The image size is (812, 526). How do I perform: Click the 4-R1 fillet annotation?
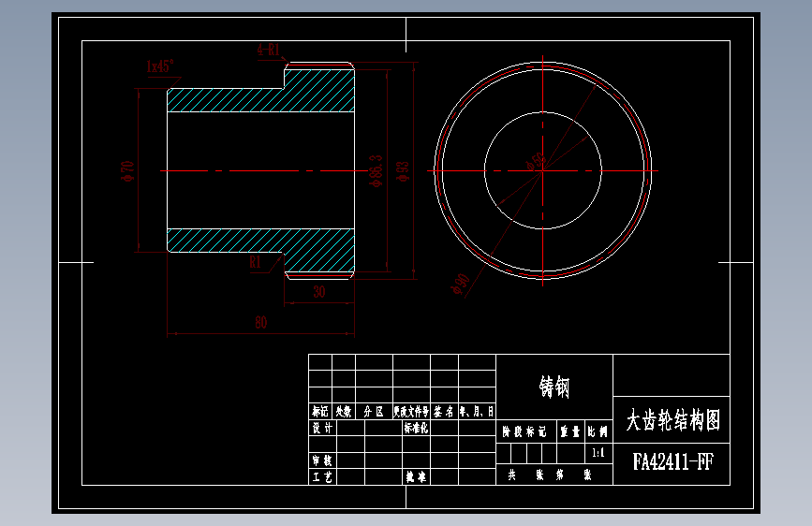(268, 50)
